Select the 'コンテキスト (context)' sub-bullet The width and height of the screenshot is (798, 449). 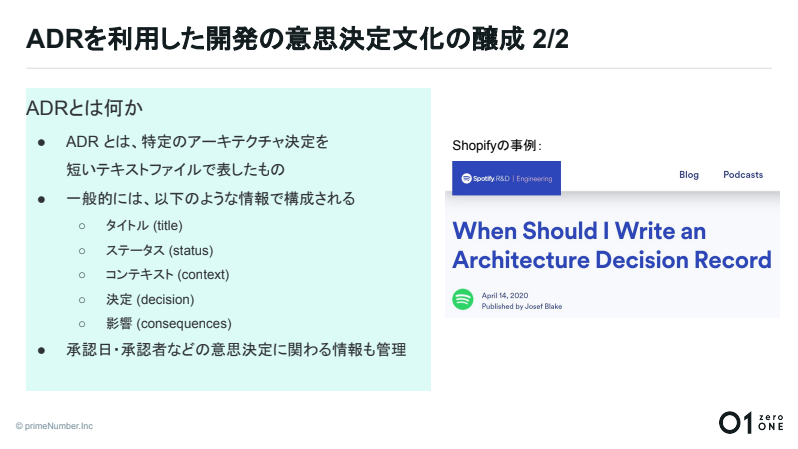point(167,274)
